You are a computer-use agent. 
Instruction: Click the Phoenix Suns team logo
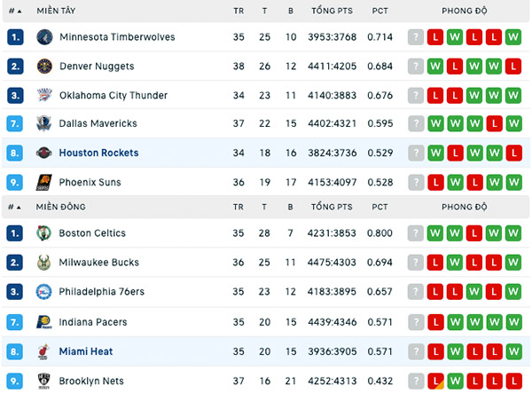(44, 183)
